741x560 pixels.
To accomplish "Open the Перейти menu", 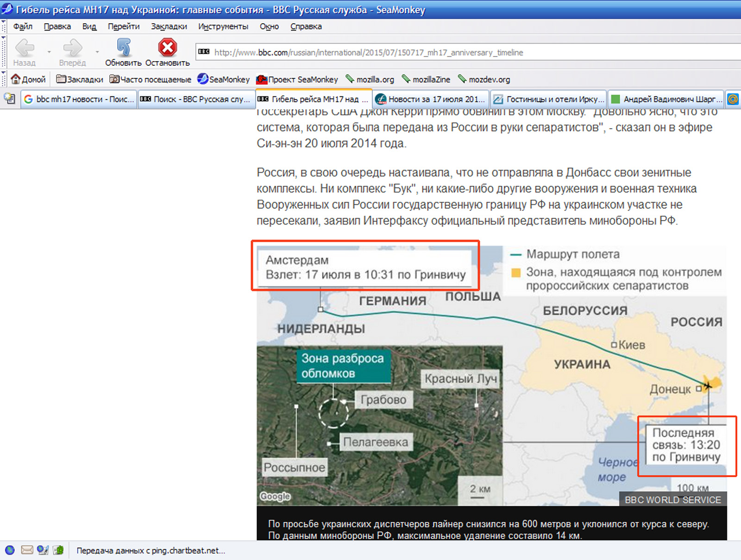I will 124,26.
